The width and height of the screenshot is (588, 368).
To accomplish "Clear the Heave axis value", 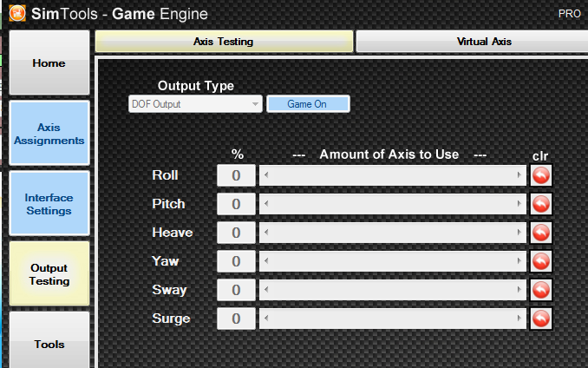I will pyautogui.click(x=541, y=233).
